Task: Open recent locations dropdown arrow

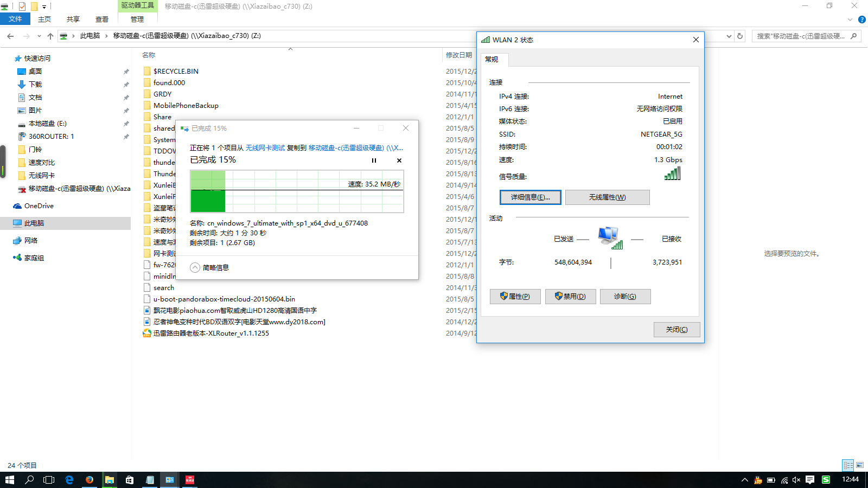Action: pyautogui.click(x=39, y=36)
